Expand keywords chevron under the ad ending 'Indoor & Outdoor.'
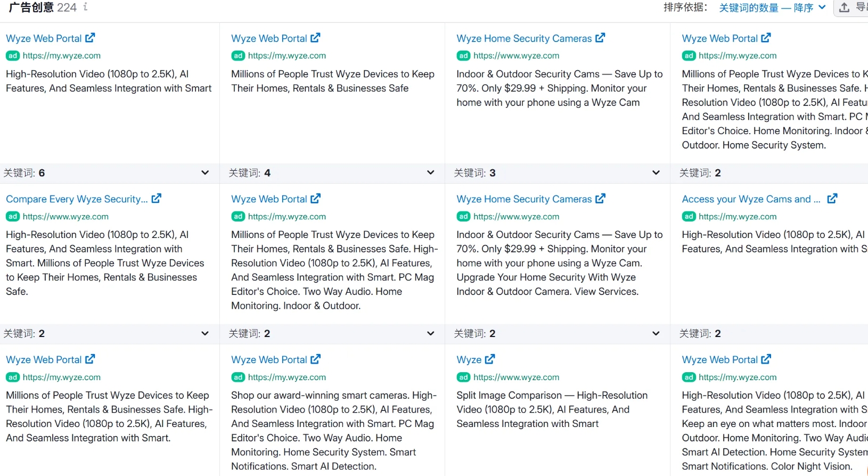The height and width of the screenshot is (476, 868). [430, 333]
